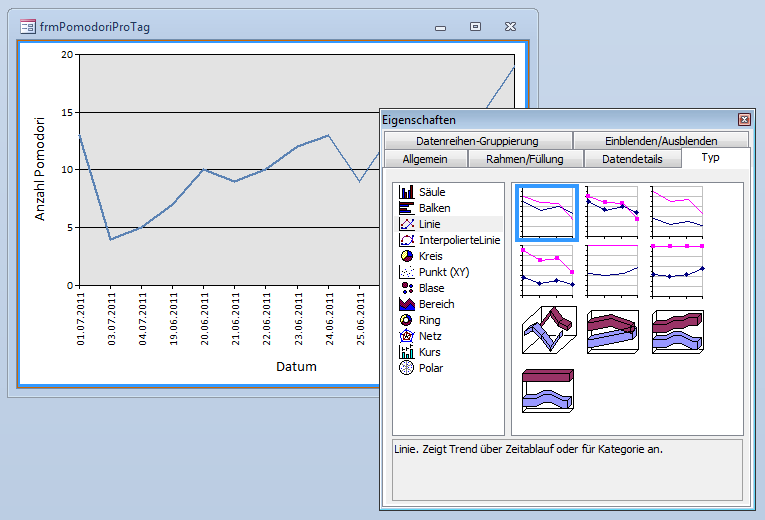
Task: Select the Kreis pie chart icon
Action: click(406, 256)
